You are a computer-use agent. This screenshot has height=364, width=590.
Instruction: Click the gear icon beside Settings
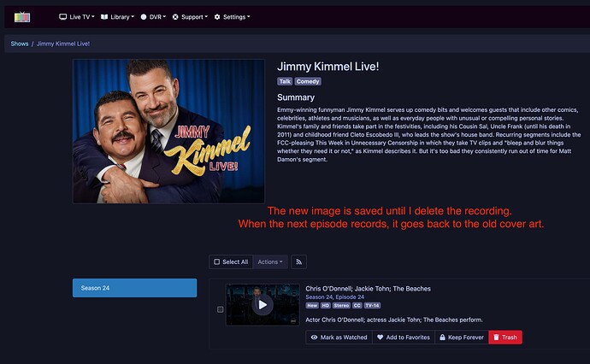[217, 17]
